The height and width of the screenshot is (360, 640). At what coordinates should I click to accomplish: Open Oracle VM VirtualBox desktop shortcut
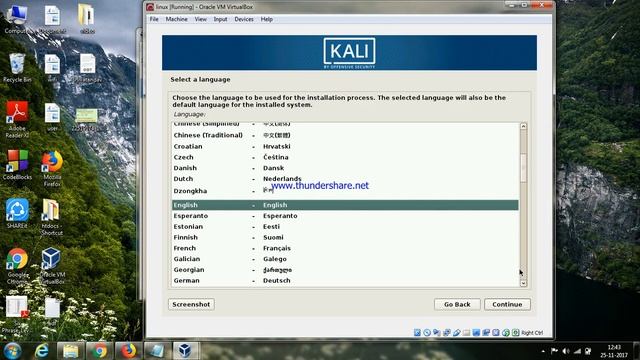[x=51, y=266]
